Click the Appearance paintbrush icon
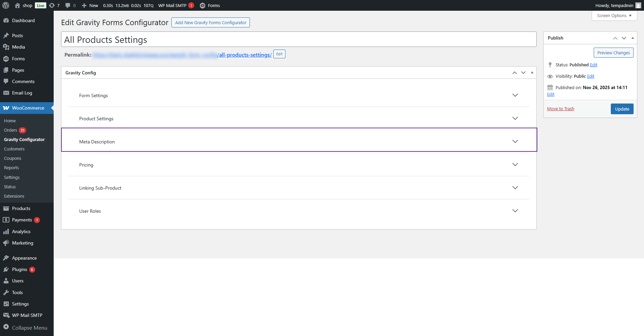644x336 pixels. [x=6, y=258]
